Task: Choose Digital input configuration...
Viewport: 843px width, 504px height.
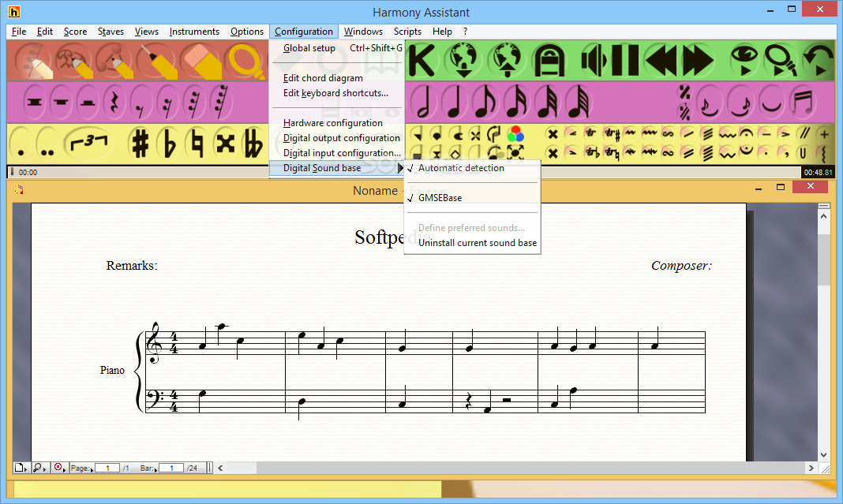Action: coord(337,153)
